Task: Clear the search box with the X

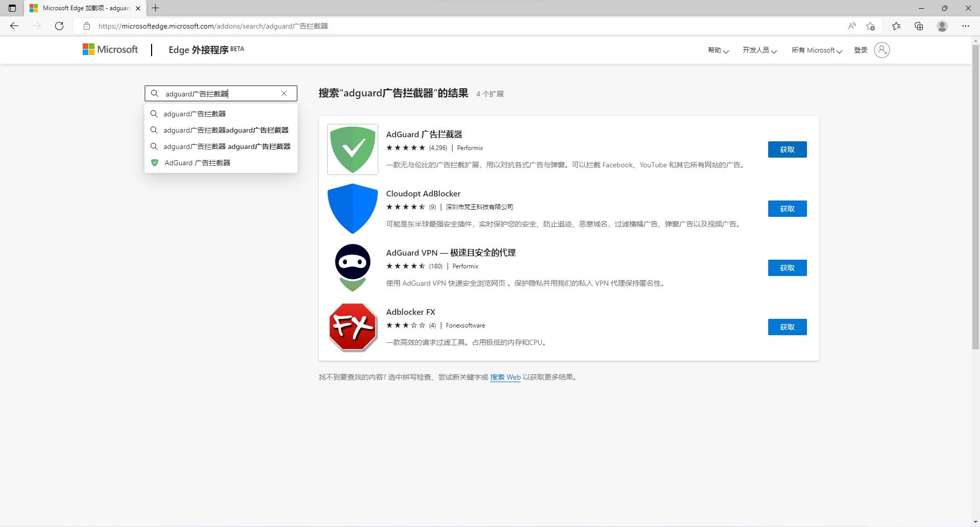Action: coord(284,93)
